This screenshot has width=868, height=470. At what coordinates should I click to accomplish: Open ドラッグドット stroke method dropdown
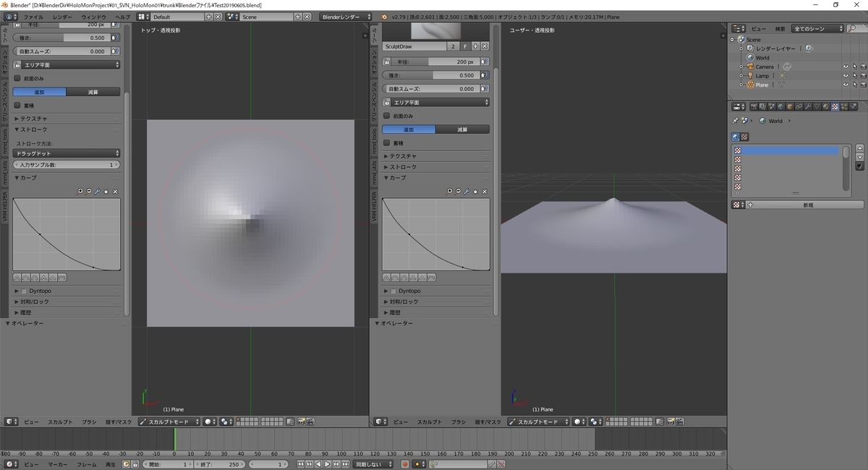tap(67, 153)
